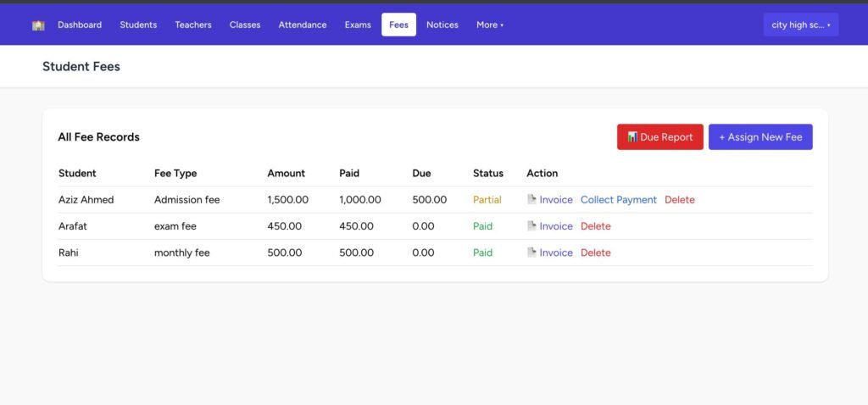Collect Payment for Aziz Ahmed
The image size is (868, 405).
point(618,200)
